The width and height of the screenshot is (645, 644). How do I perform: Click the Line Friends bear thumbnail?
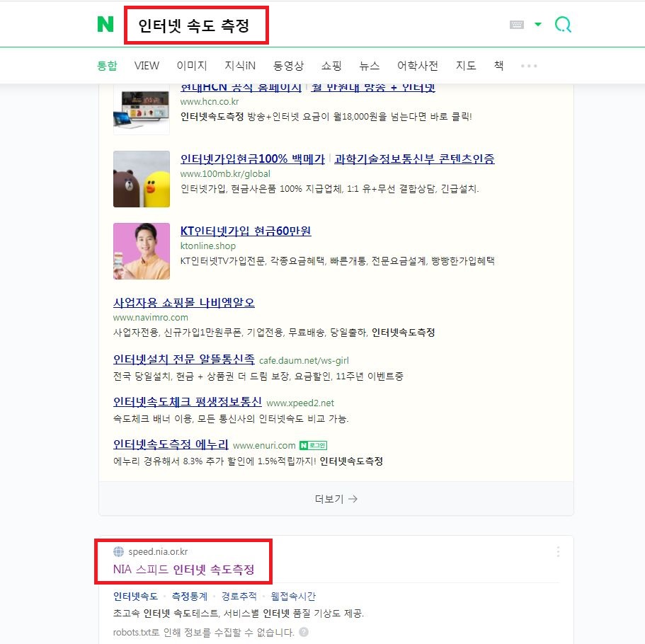tap(142, 179)
